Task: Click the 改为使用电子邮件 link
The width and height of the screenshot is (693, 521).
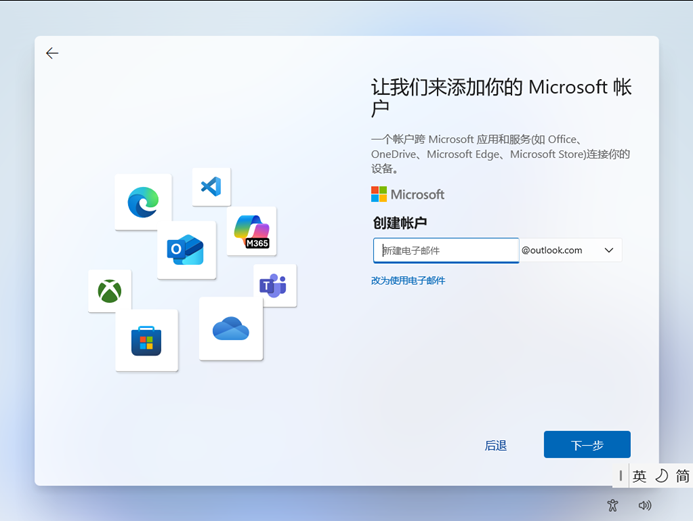Action: point(408,281)
